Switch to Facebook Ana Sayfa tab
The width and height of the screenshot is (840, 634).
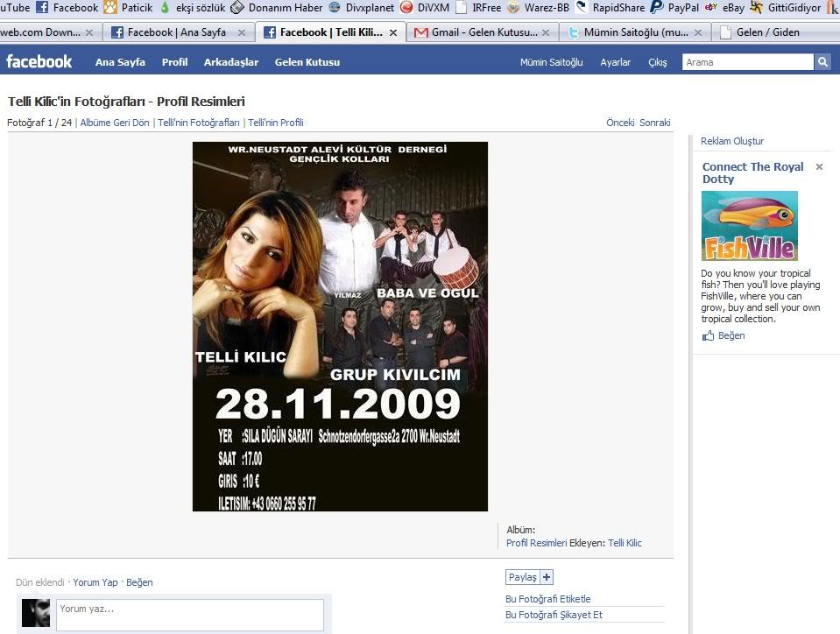click(176, 32)
